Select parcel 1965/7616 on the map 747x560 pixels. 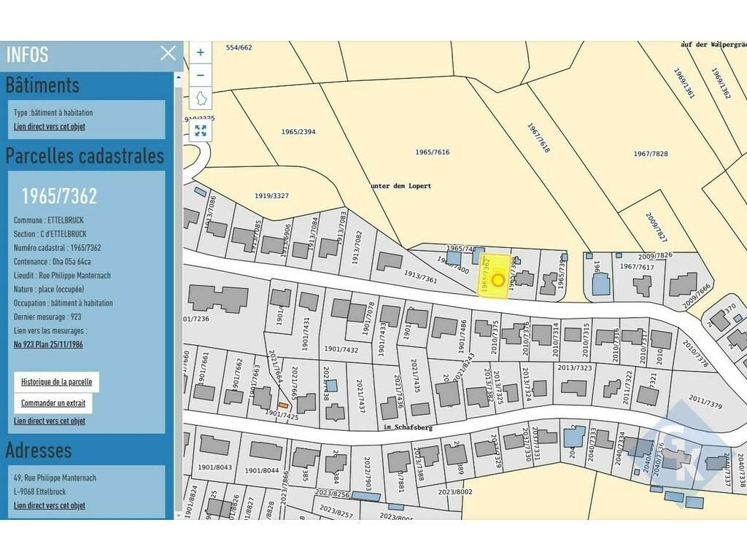click(x=432, y=152)
